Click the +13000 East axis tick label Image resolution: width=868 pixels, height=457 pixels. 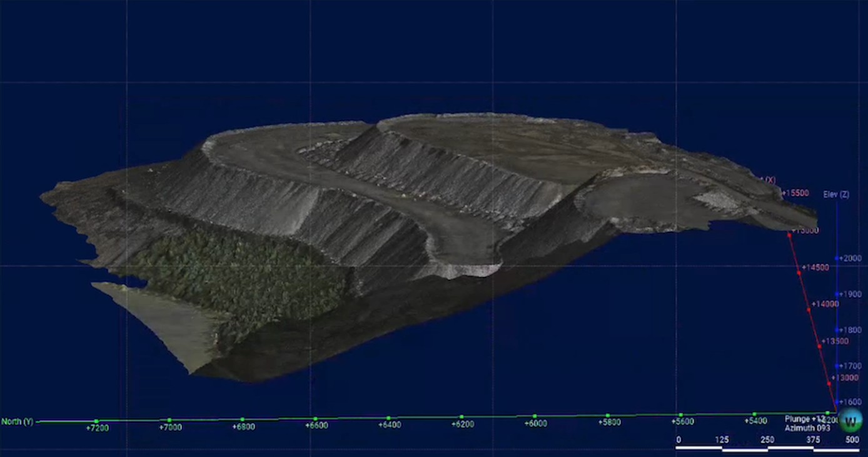coord(845,378)
